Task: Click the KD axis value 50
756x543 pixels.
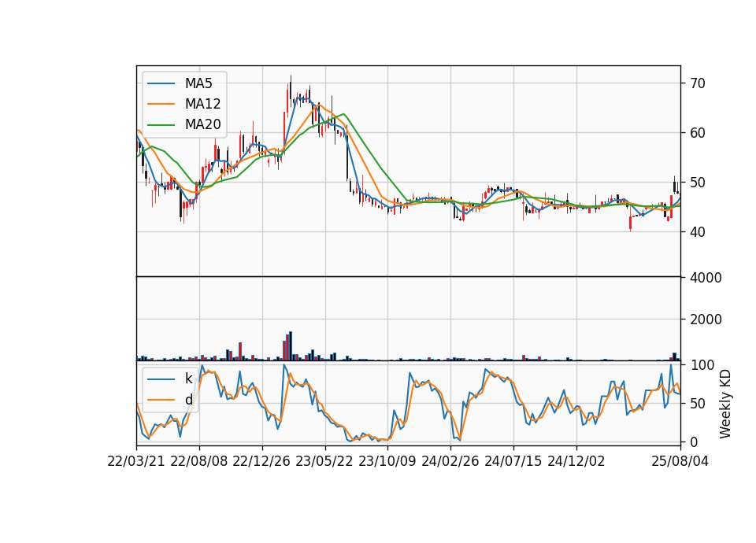Action: tap(697, 403)
